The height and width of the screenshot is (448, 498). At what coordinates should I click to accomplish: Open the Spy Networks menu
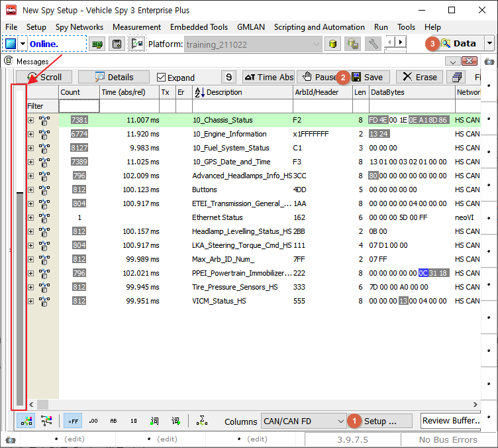click(79, 27)
